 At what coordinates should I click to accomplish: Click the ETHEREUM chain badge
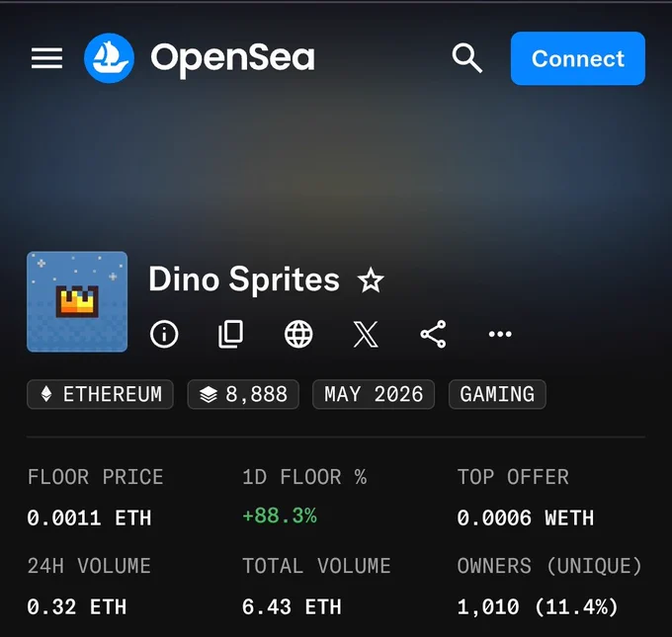click(x=100, y=394)
